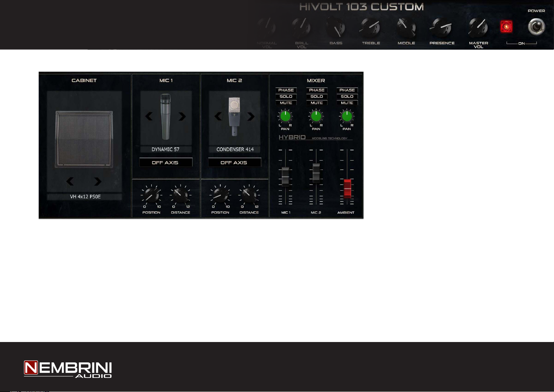Click the Mic 2 green Pan knob

(316, 116)
